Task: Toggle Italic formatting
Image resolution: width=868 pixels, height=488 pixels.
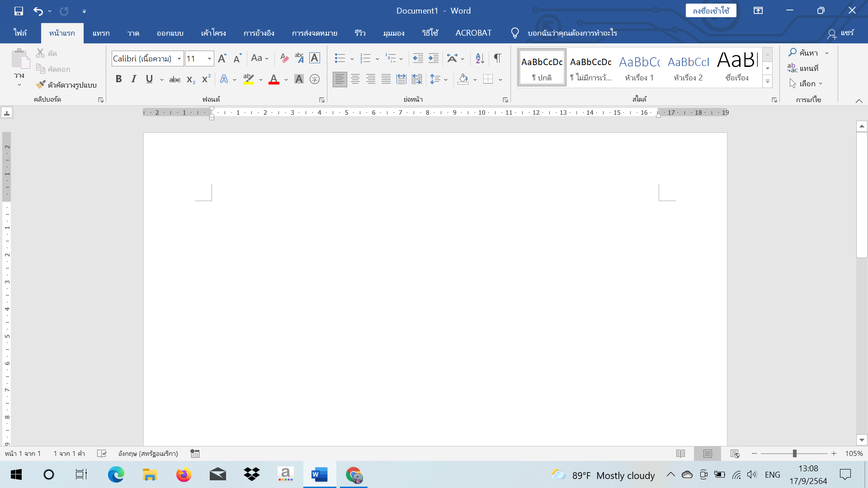Action: coord(134,80)
